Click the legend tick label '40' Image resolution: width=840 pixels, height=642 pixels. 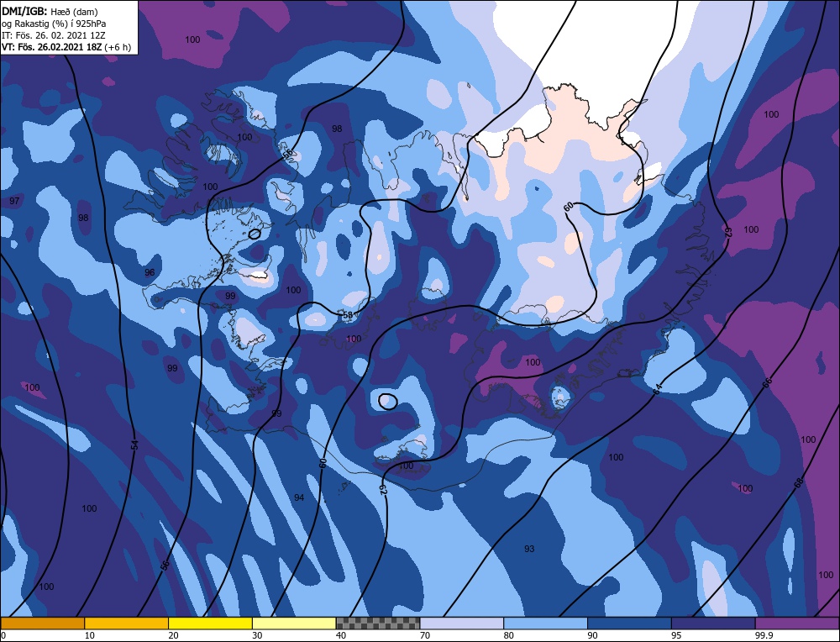(341, 635)
